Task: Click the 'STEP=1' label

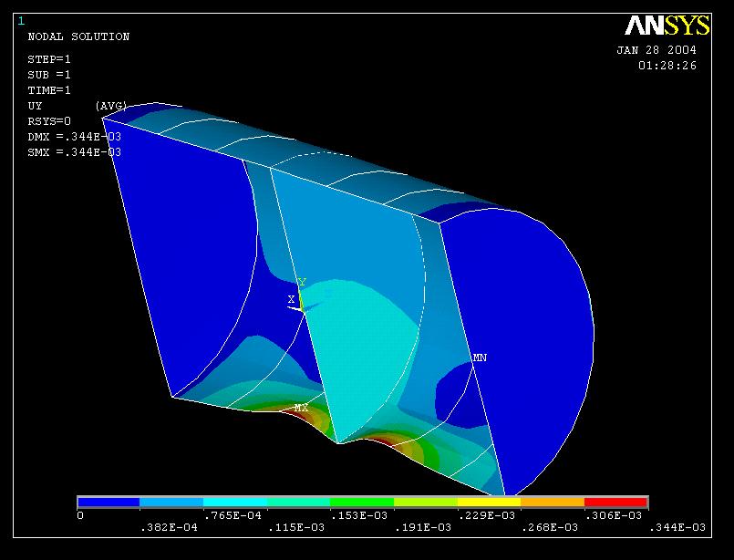Action: [49, 59]
